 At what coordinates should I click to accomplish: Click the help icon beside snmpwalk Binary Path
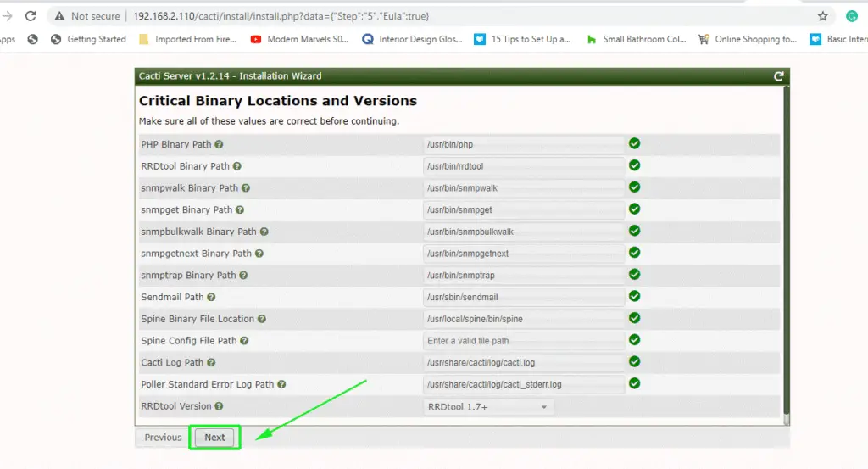click(246, 188)
